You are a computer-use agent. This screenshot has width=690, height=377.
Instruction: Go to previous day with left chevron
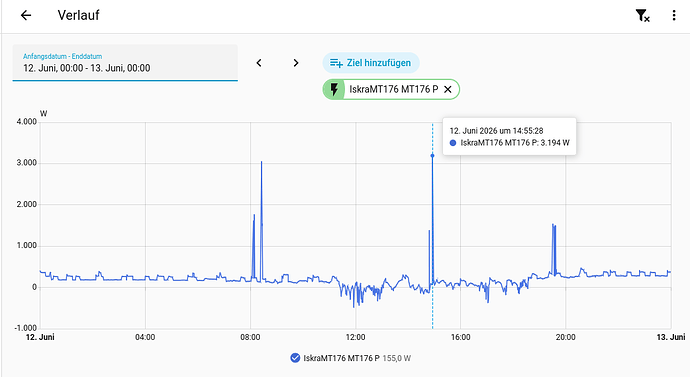click(x=259, y=63)
